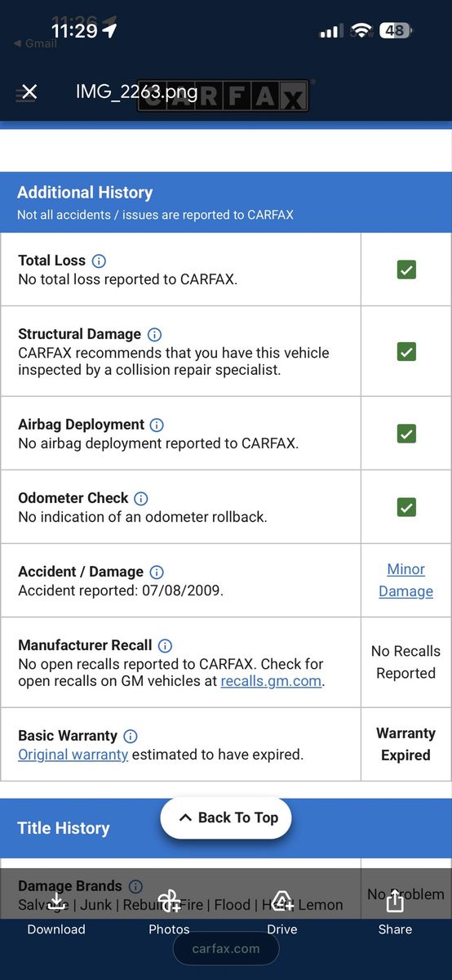This screenshot has height=980, width=452.
Task: Add file to Drive
Action: pos(282,912)
